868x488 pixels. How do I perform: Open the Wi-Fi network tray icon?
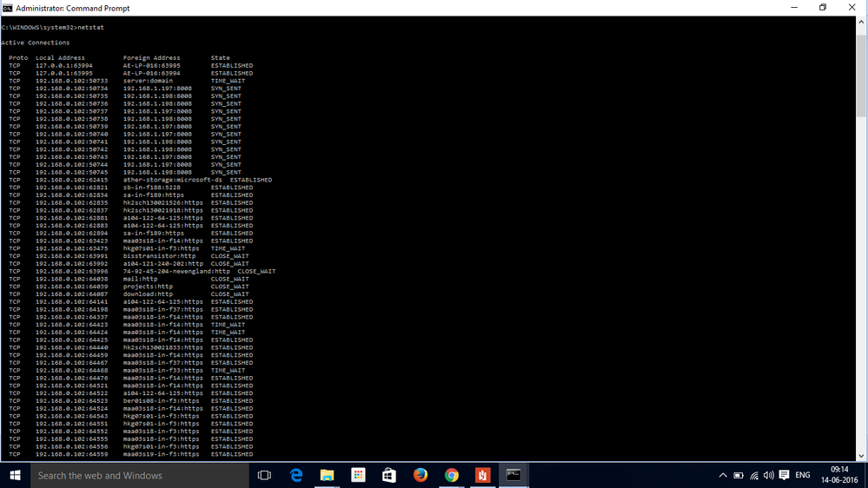(754, 475)
